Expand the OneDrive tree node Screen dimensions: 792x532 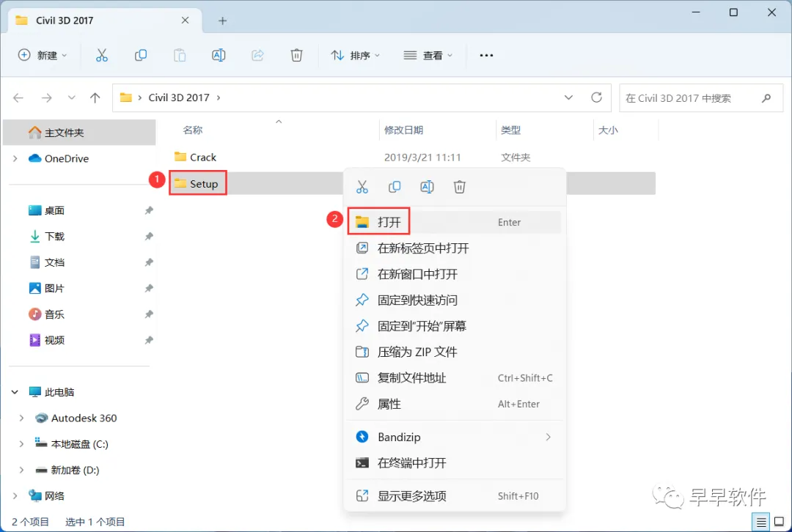(x=15, y=158)
